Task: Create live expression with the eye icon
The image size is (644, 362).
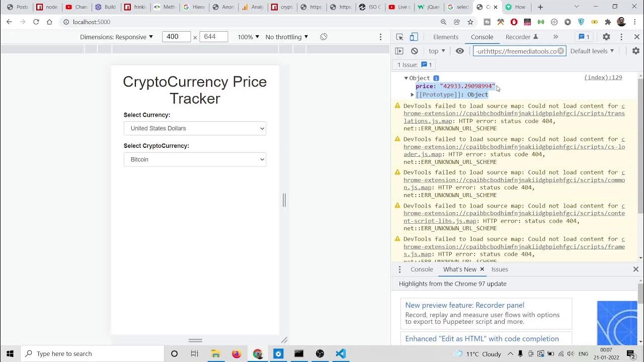Action: [460, 51]
